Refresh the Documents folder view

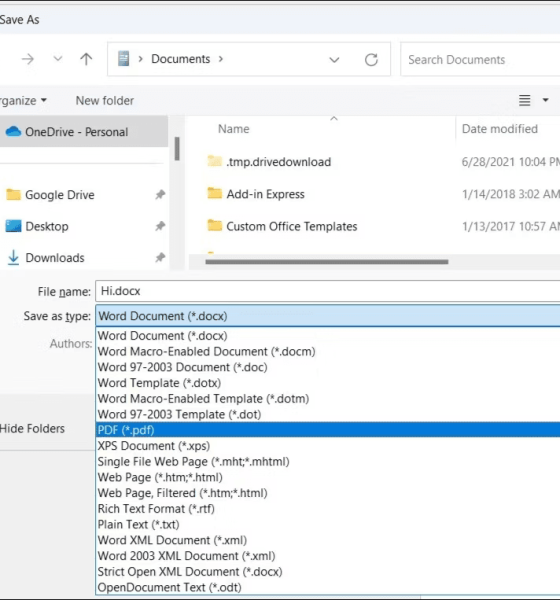[x=371, y=60]
